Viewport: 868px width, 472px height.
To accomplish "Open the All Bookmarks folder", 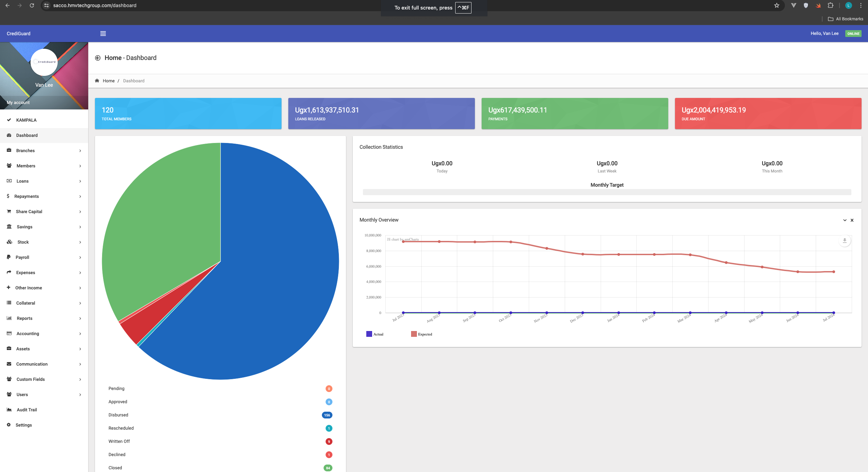I will (x=846, y=19).
